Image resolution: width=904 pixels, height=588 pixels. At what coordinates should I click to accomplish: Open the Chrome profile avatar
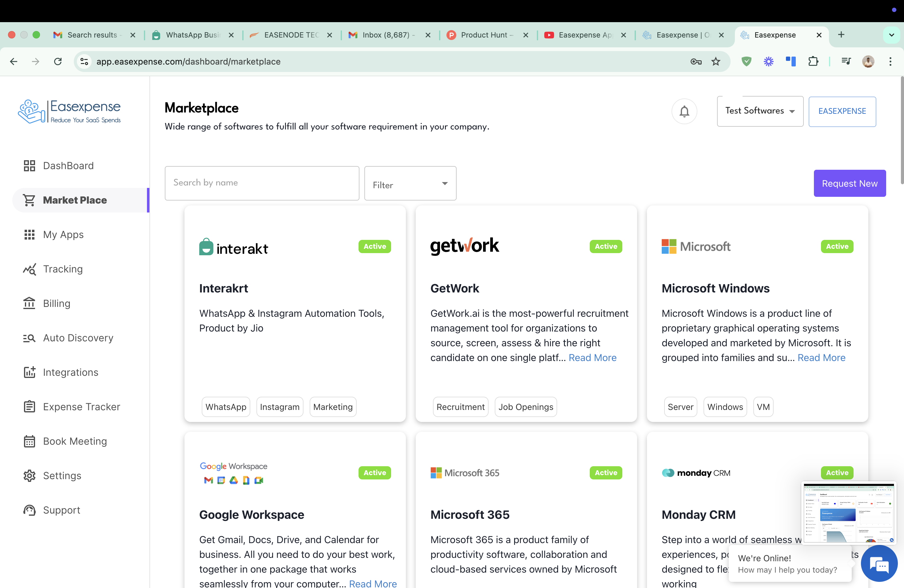pos(868,61)
